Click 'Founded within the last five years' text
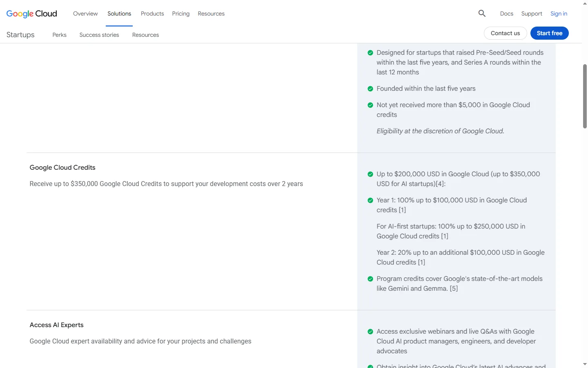The width and height of the screenshot is (588, 368). coord(426,89)
